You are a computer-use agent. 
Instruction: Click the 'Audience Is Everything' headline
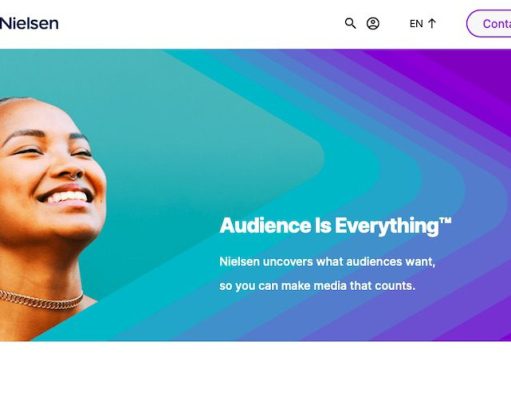[335, 226]
